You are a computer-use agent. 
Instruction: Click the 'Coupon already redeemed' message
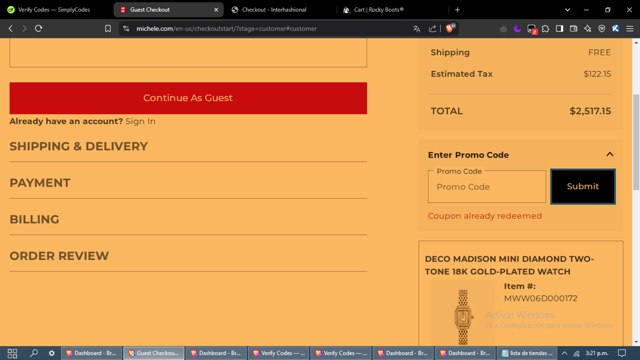(x=485, y=216)
